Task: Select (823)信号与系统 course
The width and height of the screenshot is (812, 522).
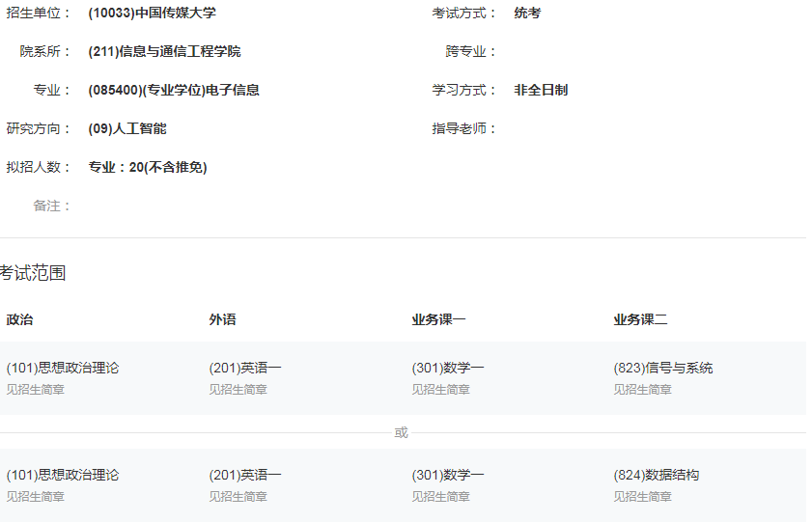Action: click(663, 368)
